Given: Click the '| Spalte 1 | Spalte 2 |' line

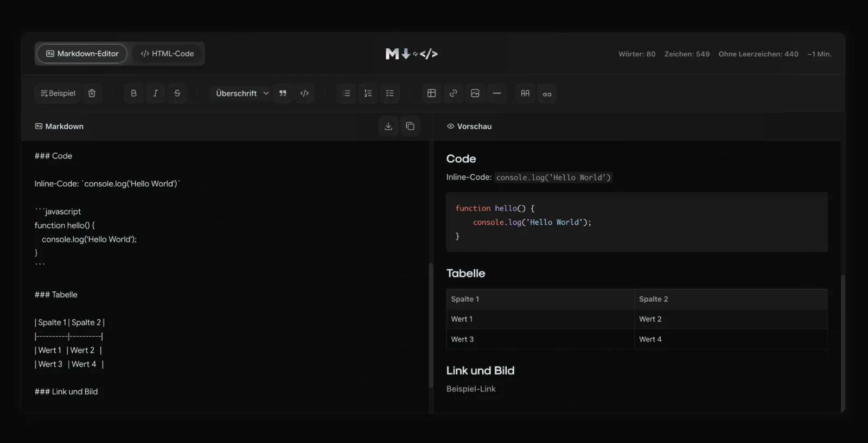Looking at the screenshot, I should (69, 322).
